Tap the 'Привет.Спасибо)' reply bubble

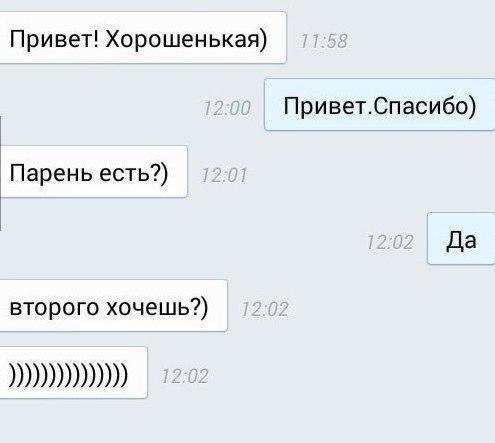[x=380, y=105]
